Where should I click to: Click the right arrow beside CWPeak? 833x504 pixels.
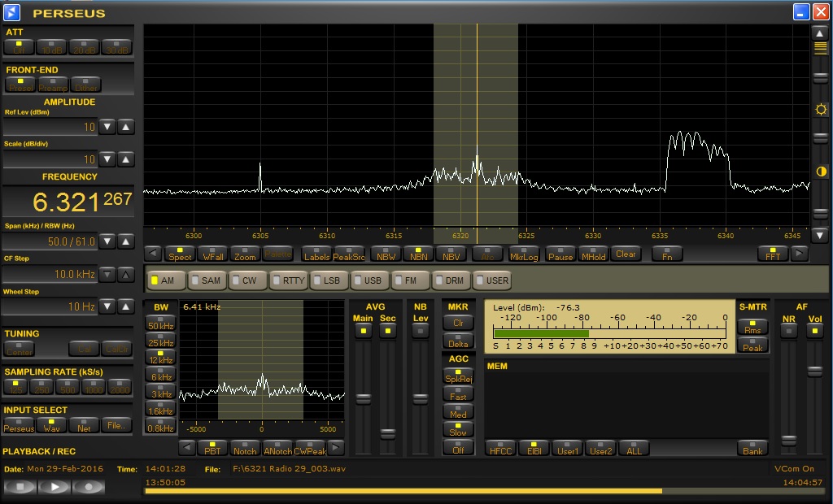click(x=335, y=448)
